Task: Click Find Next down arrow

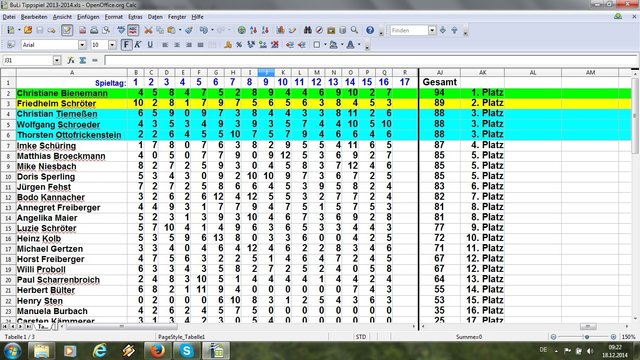Action: point(443,30)
